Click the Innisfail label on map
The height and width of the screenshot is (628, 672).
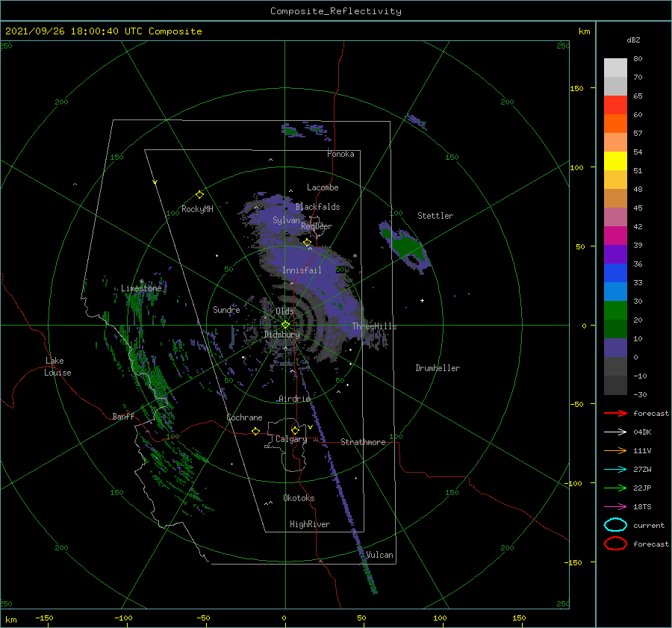[x=302, y=270]
